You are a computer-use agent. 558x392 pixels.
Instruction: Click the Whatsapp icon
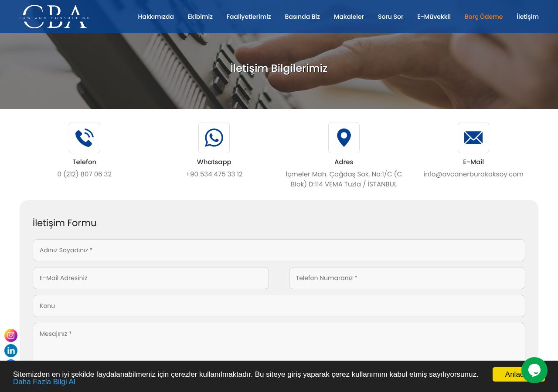coord(214,138)
